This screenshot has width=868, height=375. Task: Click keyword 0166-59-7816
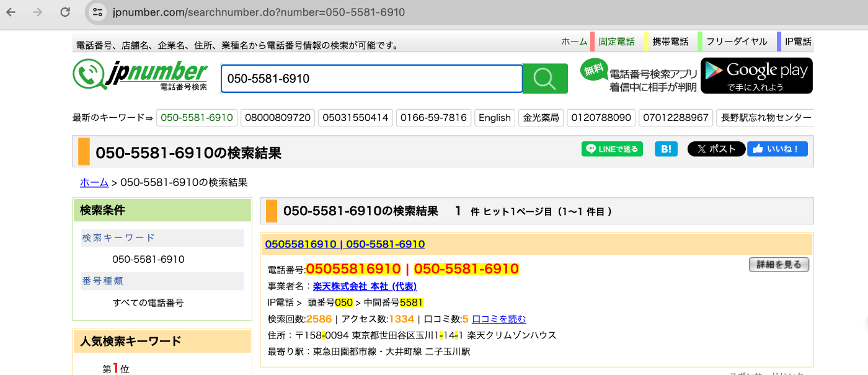pos(433,118)
